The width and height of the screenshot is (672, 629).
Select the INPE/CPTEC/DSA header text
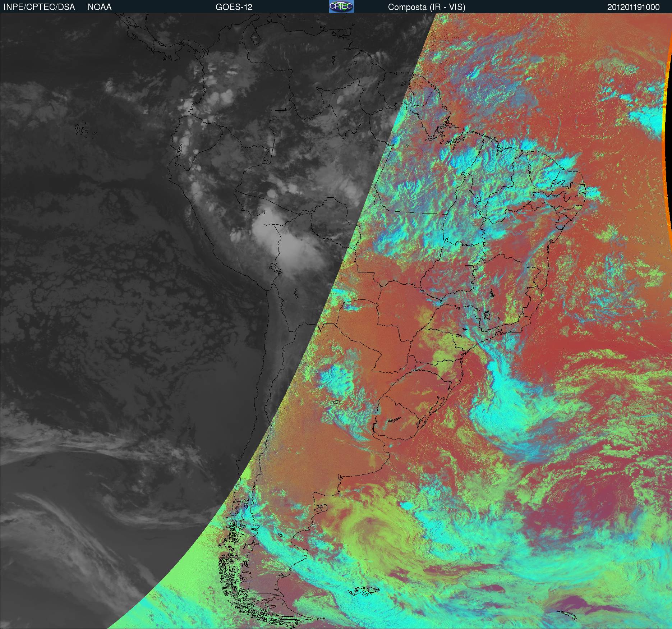pyautogui.click(x=39, y=7)
